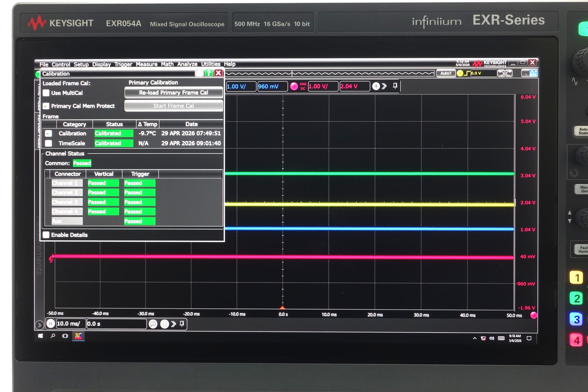Viewport: 588px width, 392px height.
Task: Open the Setup menu
Action: tap(81, 64)
